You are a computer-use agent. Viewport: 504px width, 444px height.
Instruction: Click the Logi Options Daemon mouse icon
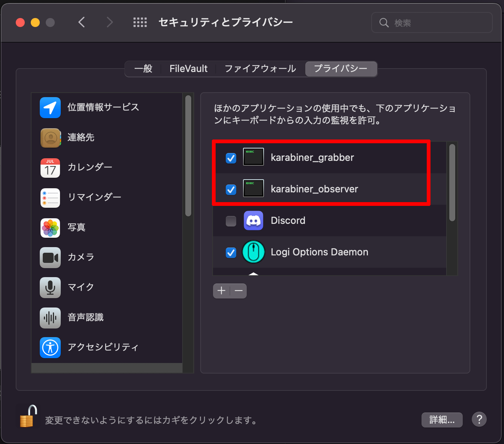[253, 252]
